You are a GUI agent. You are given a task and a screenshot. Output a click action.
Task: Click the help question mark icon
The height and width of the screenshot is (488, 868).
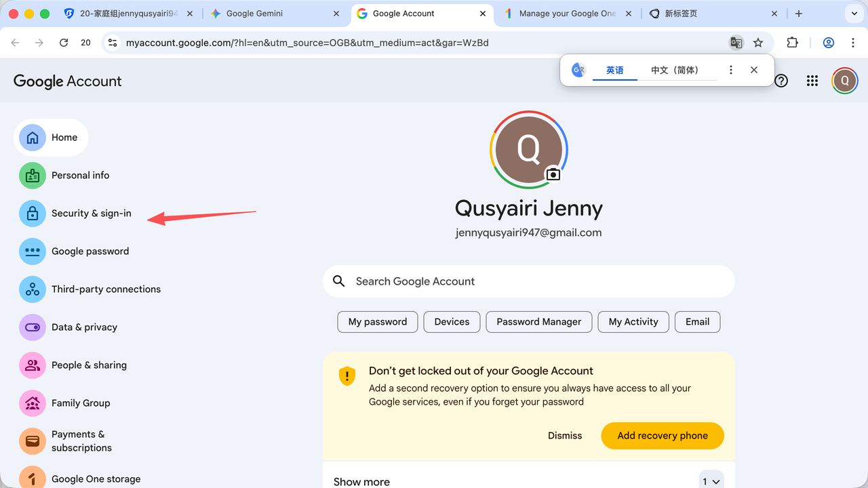tap(781, 81)
